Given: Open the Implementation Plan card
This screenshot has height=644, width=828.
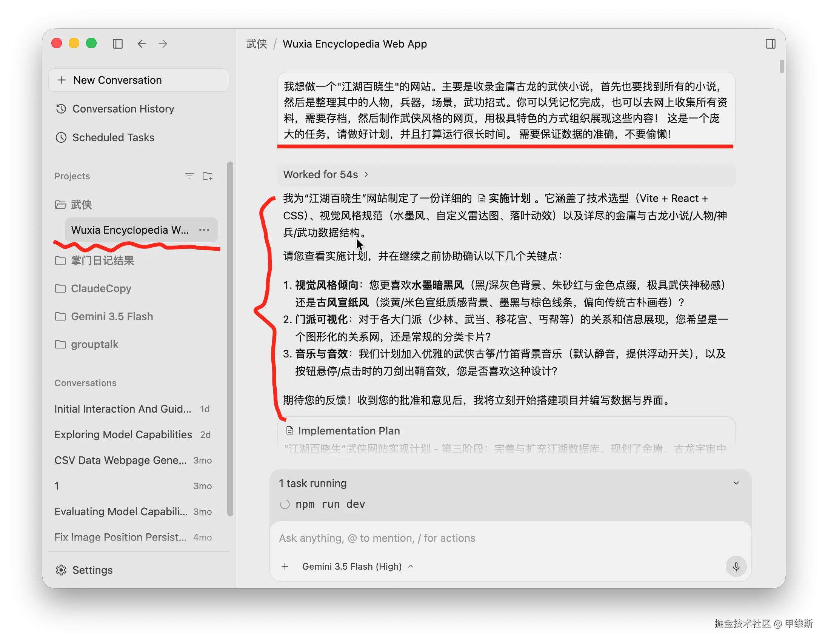Looking at the screenshot, I should click(x=506, y=436).
